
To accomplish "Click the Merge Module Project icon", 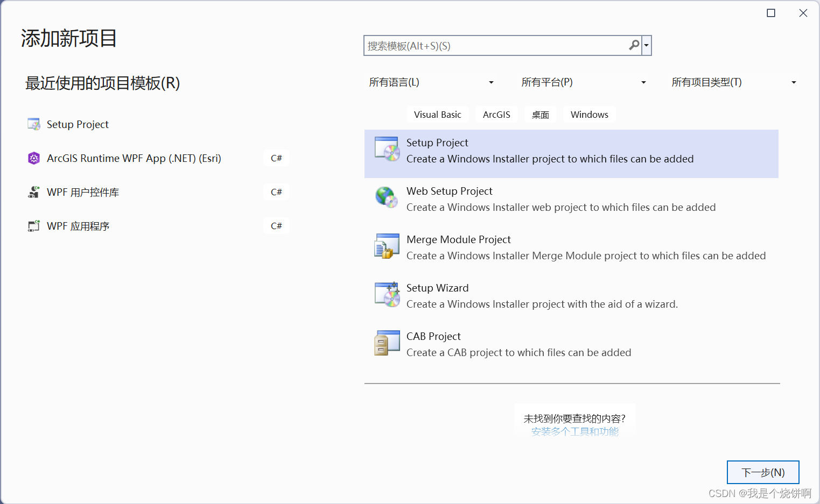I will (x=387, y=247).
